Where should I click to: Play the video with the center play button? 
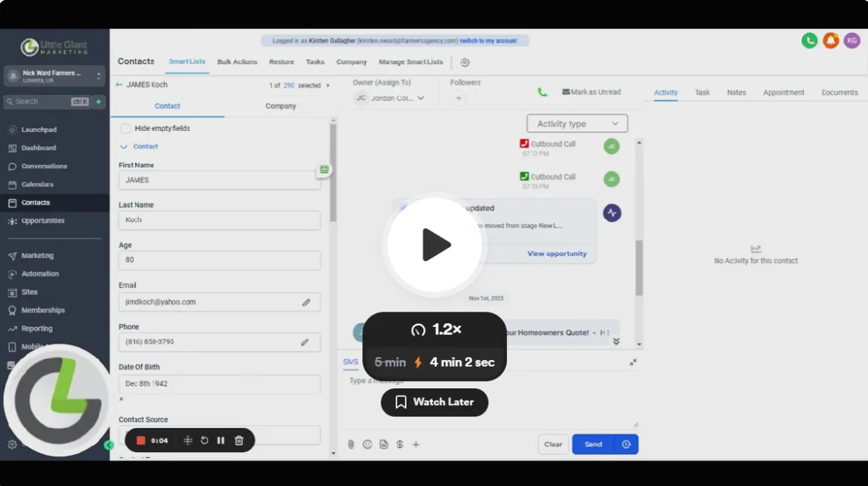(x=434, y=244)
